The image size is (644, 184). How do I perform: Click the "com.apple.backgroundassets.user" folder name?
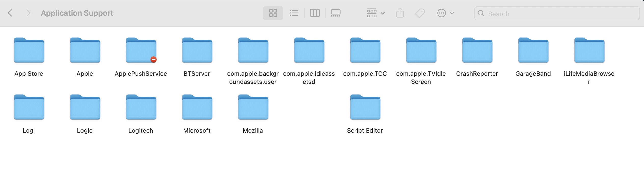pos(253,78)
